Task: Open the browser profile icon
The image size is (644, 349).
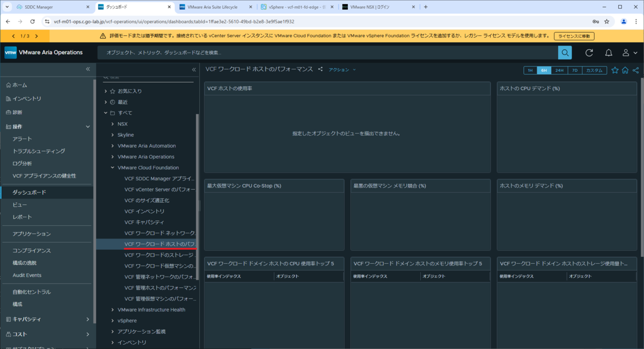Action: coord(624,21)
